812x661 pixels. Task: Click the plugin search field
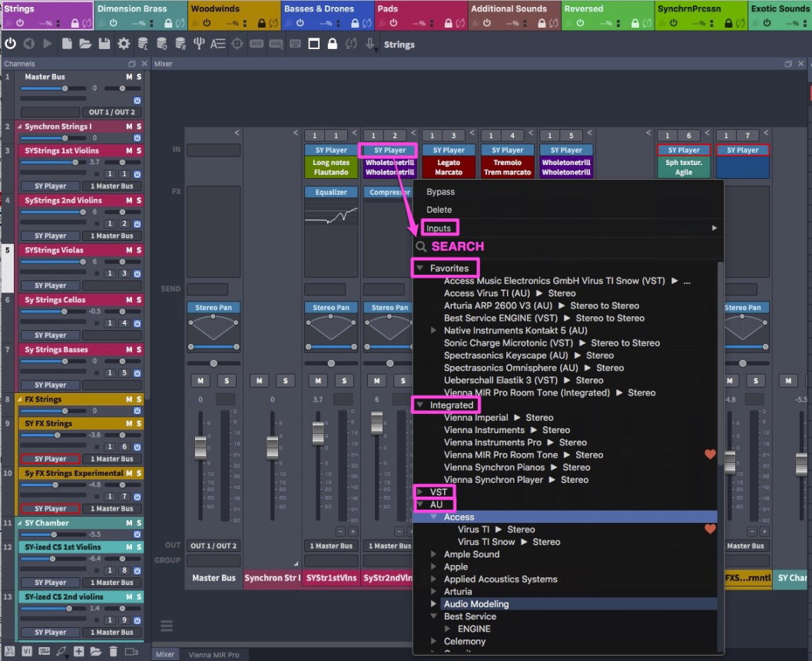[x=568, y=246]
